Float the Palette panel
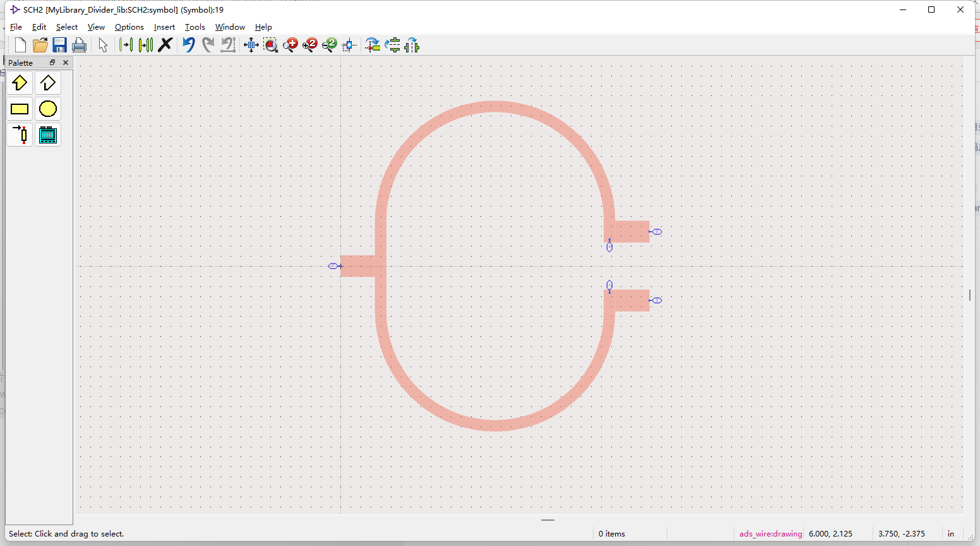This screenshot has width=980, height=546. (52, 63)
